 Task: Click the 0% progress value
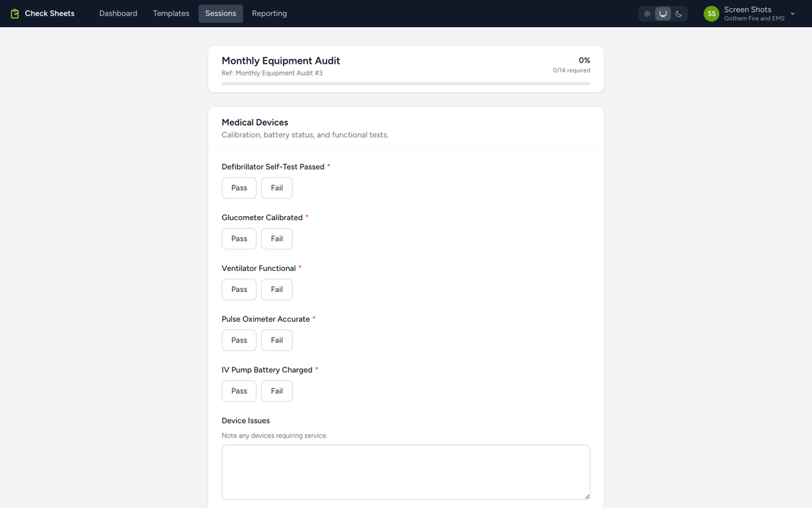(584, 60)
